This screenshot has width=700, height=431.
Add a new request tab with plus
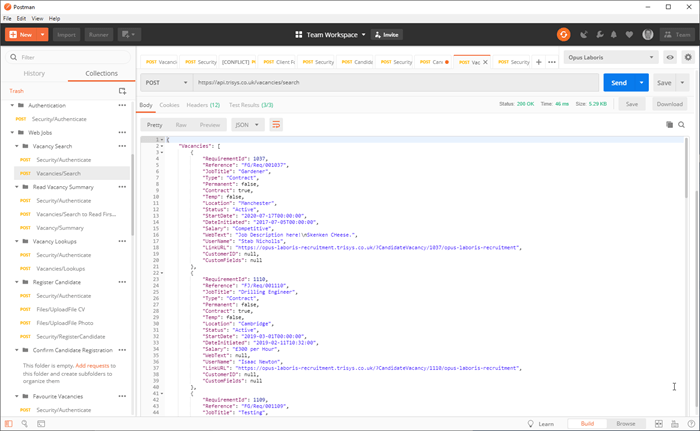(x=538, y=62)
